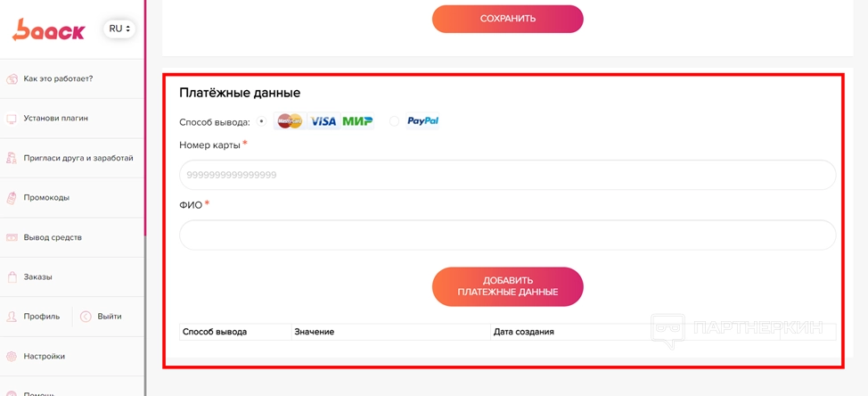Image resolution: width=868 pixels, height=396 pixels.
Task: Click the tag icon beside 'Промокоды'
Action: pos(12,198)
